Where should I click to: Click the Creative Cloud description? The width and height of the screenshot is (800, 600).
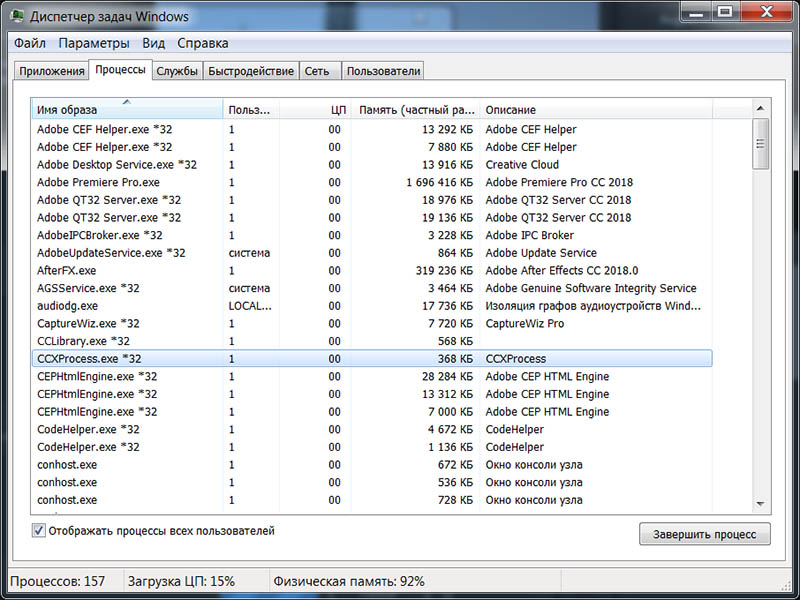522,165
